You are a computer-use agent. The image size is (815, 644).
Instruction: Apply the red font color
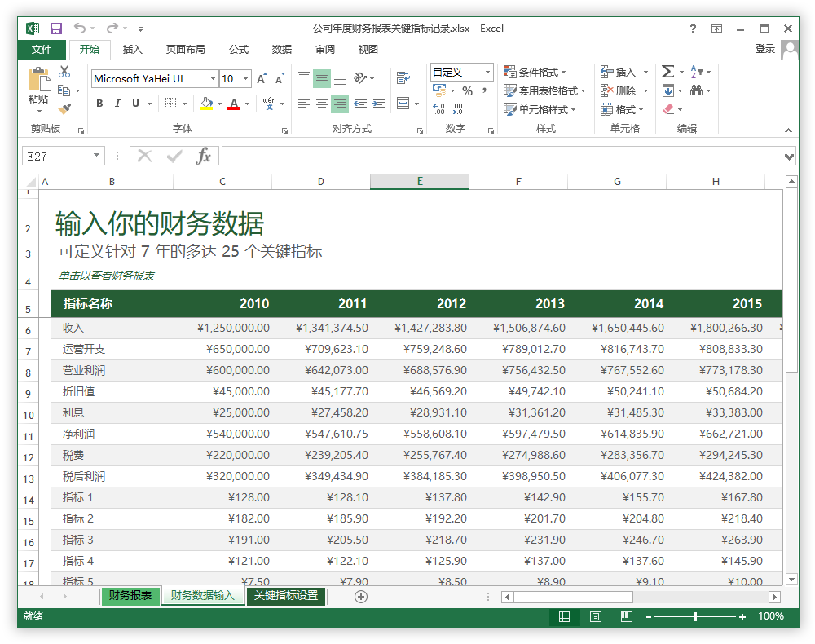234,104
